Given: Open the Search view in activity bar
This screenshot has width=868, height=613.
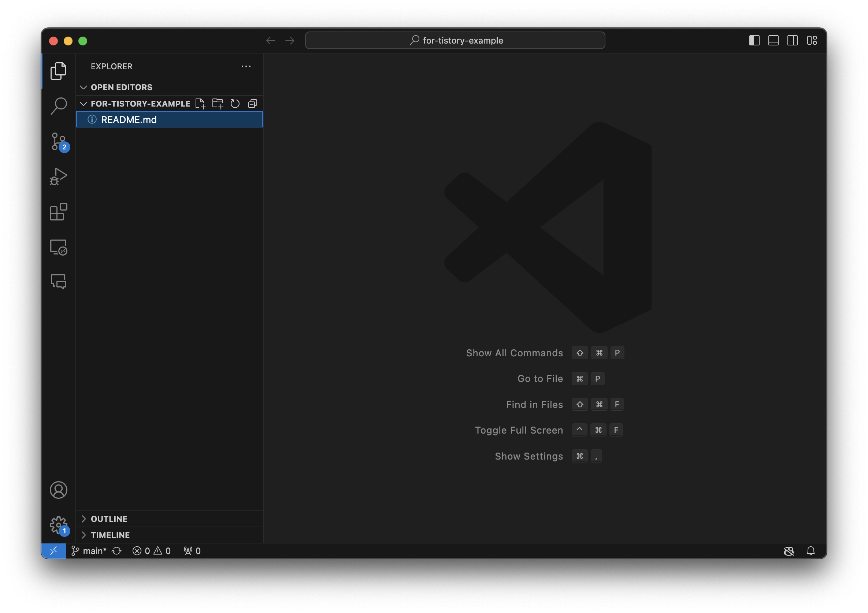Looking at the screenshot, I should [58, 106].
